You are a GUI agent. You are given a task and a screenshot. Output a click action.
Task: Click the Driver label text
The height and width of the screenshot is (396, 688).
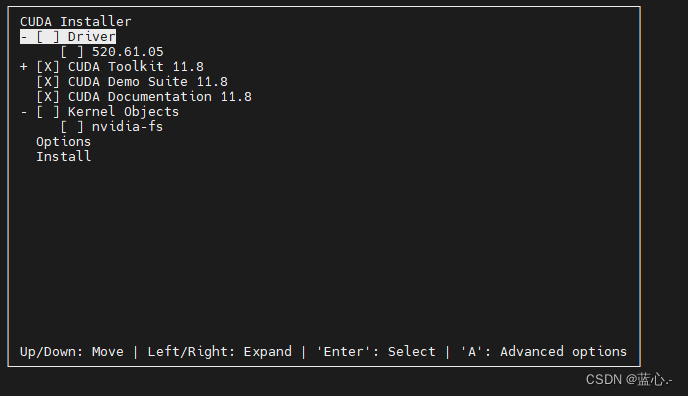(x=92, y=37)
